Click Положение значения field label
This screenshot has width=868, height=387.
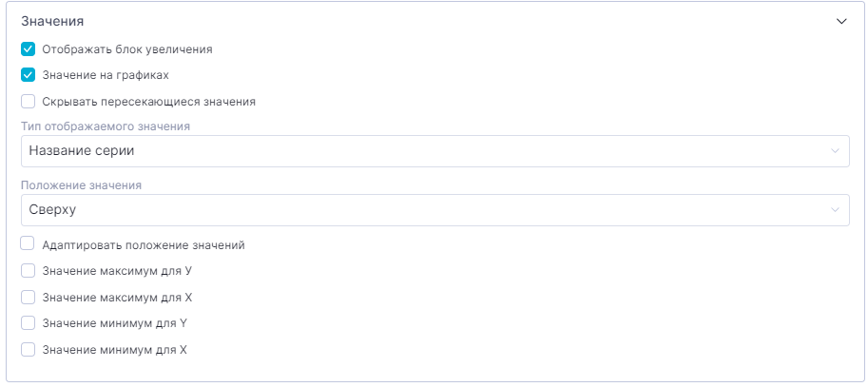(81, 185)
